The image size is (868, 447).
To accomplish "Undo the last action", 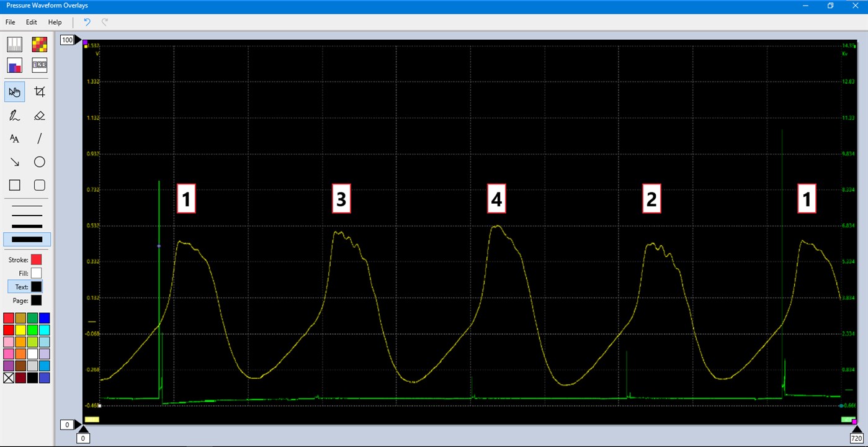I will click(86, 22).
